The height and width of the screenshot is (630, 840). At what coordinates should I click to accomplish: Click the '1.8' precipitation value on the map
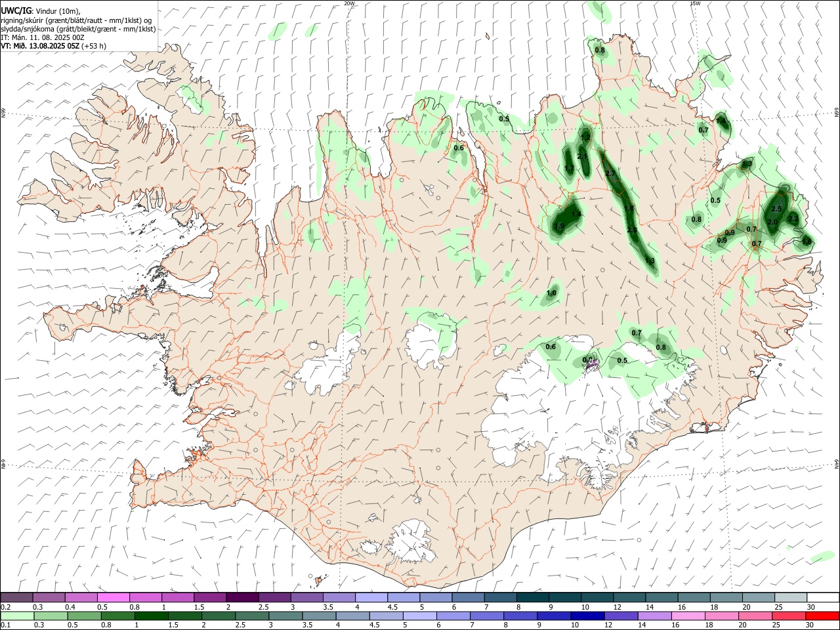[629, 209]
